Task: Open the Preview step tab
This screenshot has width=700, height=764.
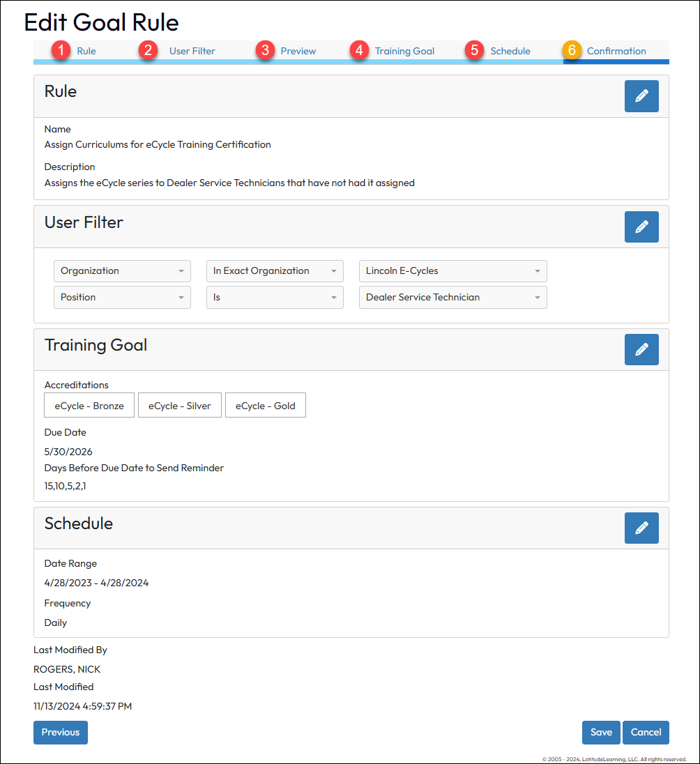Action: click(298, 51)
